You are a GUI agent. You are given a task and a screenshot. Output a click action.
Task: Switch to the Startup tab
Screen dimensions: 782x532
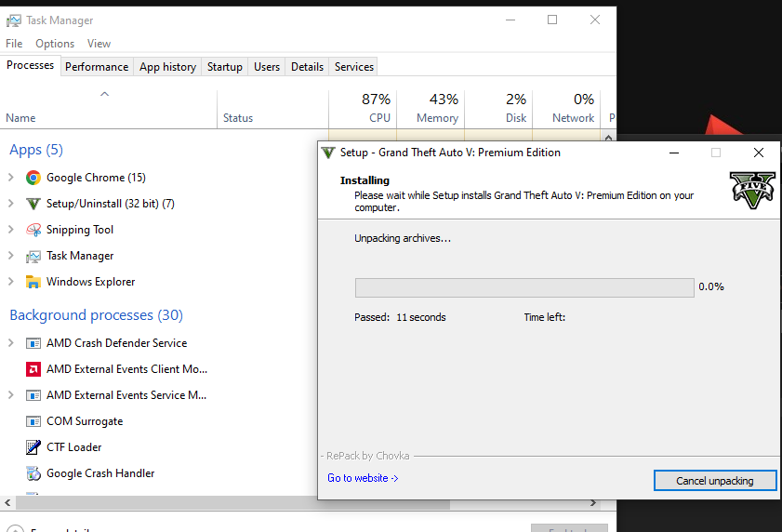[x=225, y=67]
